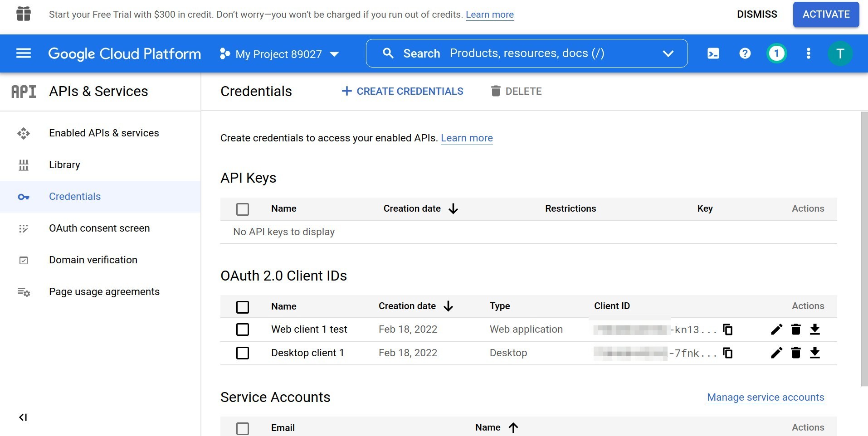
Task: Click the Restrictions column header
Action: [571, 208]
